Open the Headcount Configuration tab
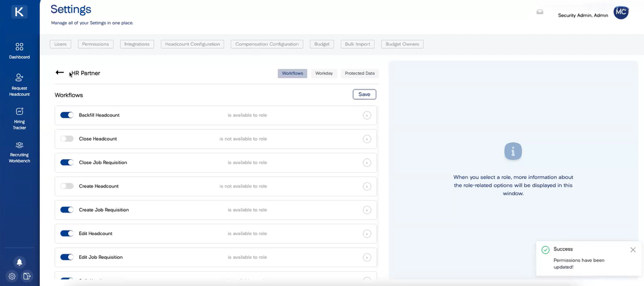This screenshot has width=644, height=286. (193, 44)
